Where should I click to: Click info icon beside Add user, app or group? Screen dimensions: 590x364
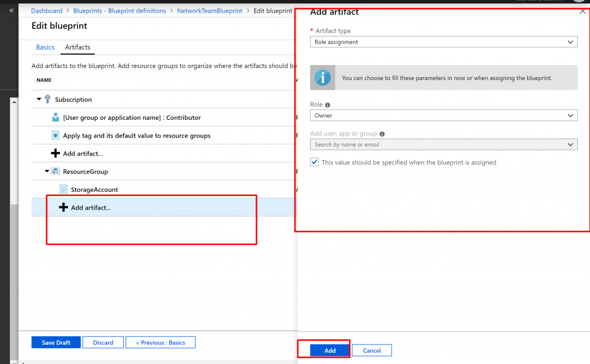tap(382, 134)
